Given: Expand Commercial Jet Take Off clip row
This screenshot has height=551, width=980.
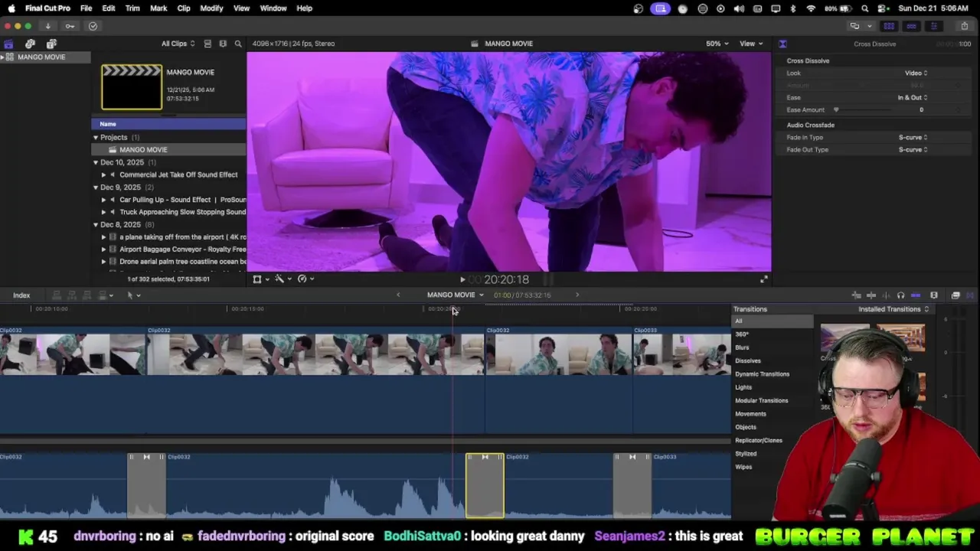Looking at the screenshot, I should coord(103,174).
